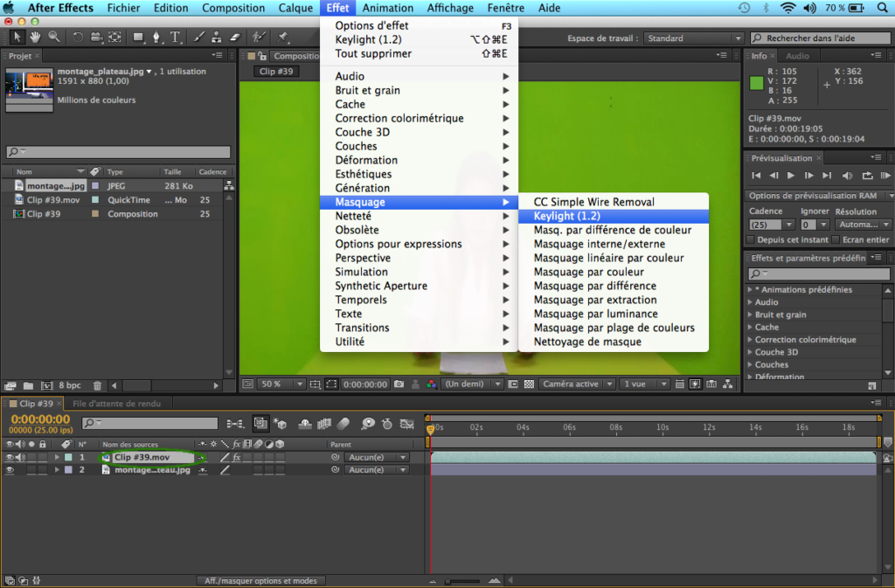Click 'Aff./masquer options et modes' button
895x588 pixels.
tap(260, 580)
